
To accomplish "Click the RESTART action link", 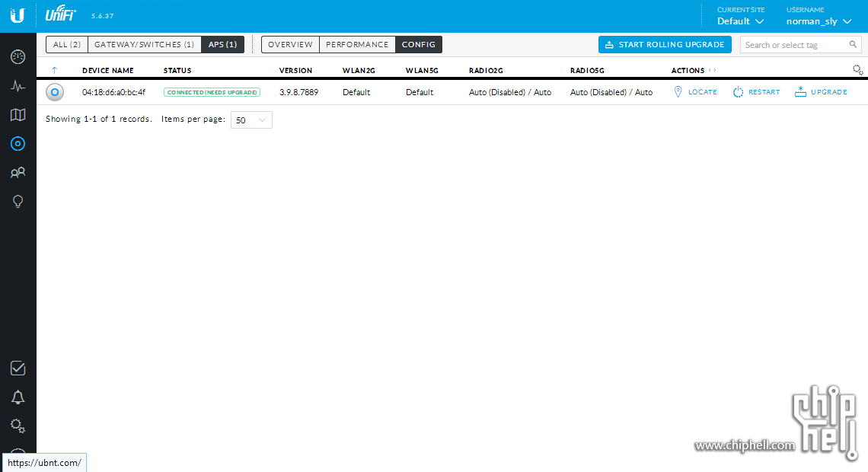I will 764,92.
